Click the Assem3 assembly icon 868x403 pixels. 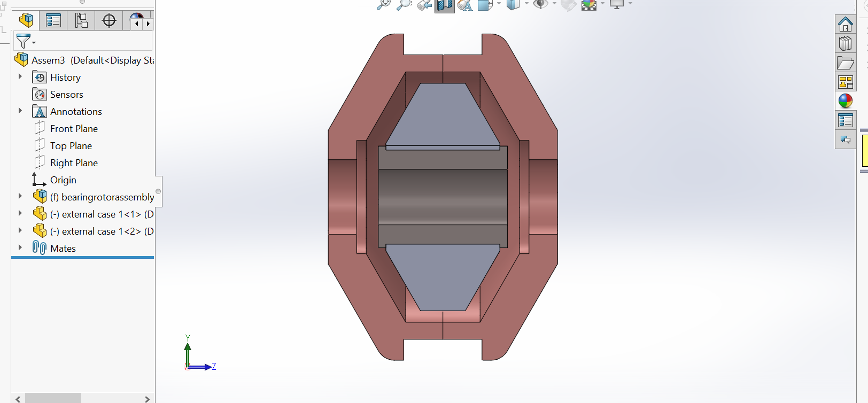coord(21,59)
